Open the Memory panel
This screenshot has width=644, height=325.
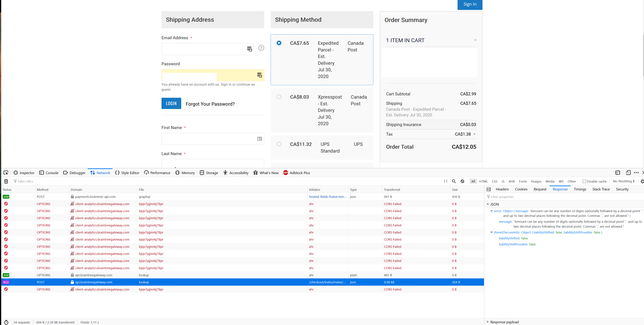pyautogui.click(x=185, y=173)
